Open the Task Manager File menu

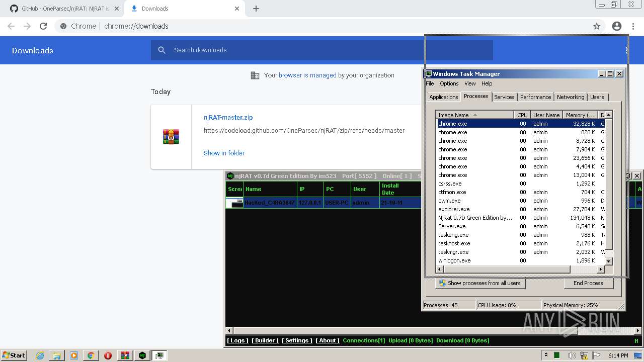tap(430, 83)
